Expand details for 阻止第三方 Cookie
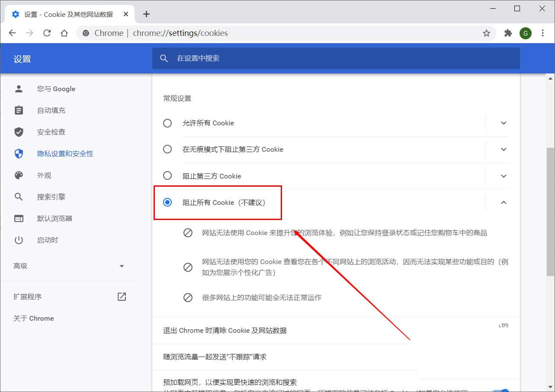The image size is (555, 392). (x=504, y=176)
